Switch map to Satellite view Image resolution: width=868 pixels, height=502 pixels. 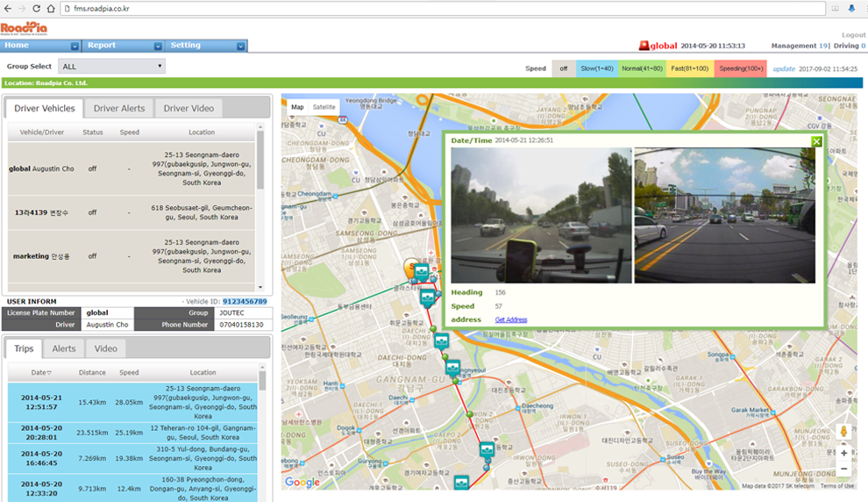point(324,107)
